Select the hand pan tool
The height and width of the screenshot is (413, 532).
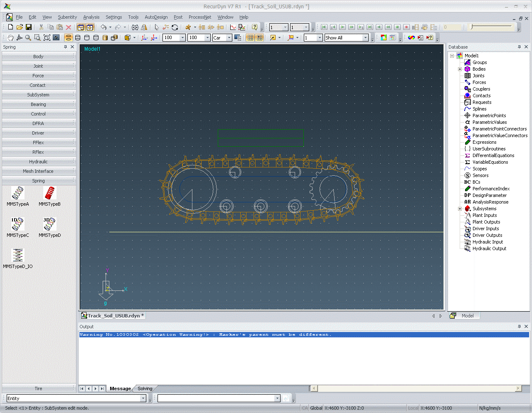(x=10, y=38)
